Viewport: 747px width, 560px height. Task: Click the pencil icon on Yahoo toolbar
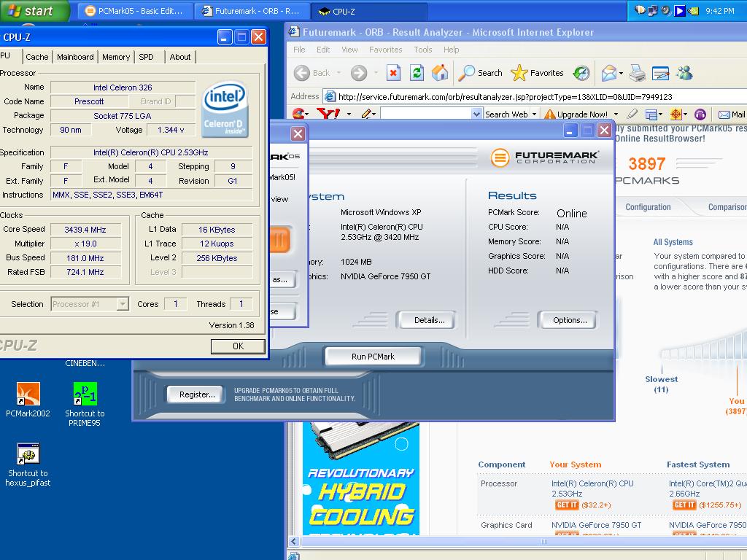366,114
